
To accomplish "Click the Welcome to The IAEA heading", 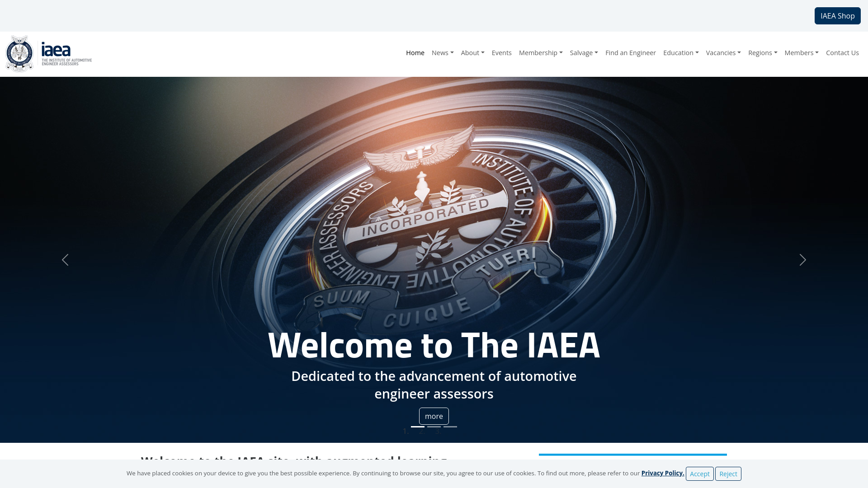I will (x=434, y=345).
